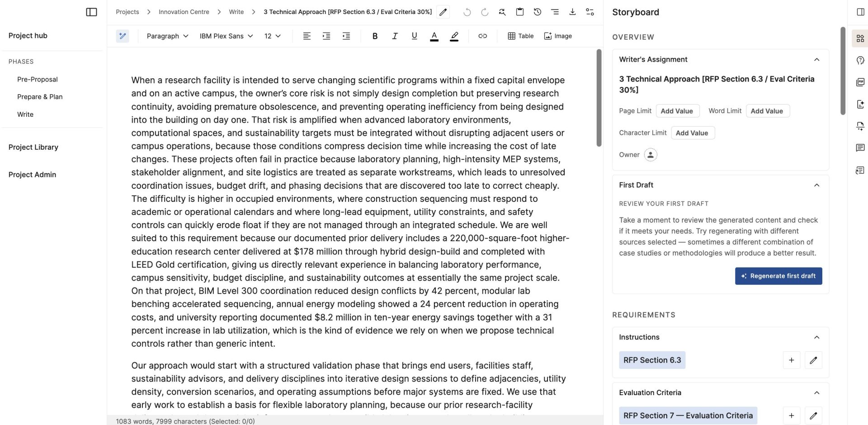Open the IBM Plex Sans font dropdown

click(226, 36)
